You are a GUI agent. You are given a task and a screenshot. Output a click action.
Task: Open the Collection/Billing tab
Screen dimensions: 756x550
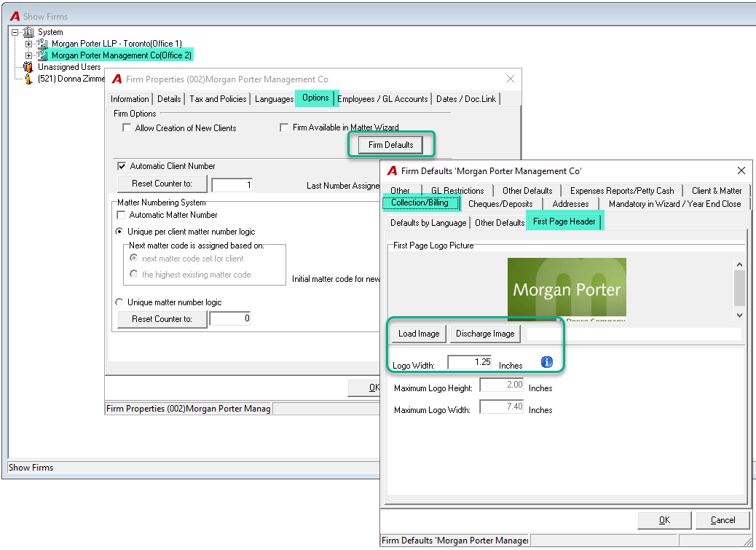420,203
